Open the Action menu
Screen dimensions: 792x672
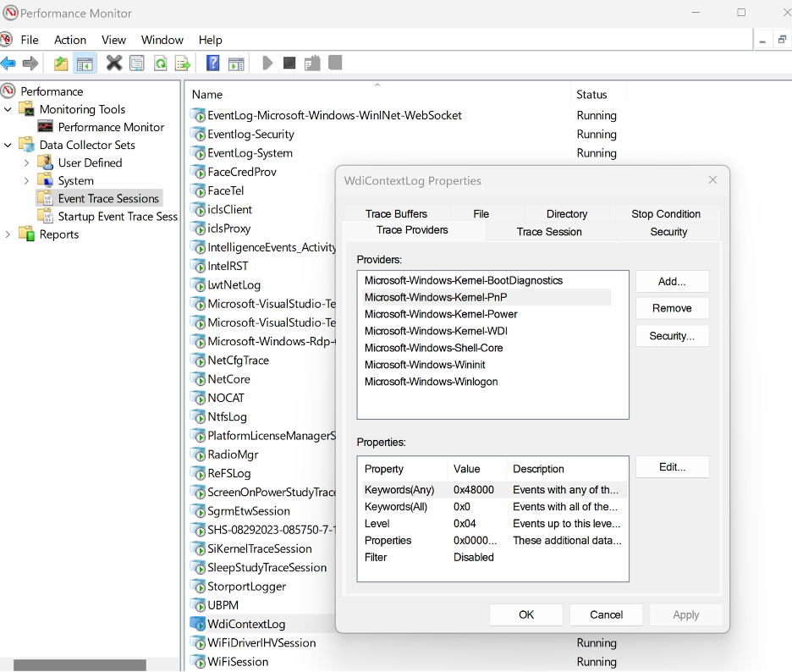click(x=70, y=40)
